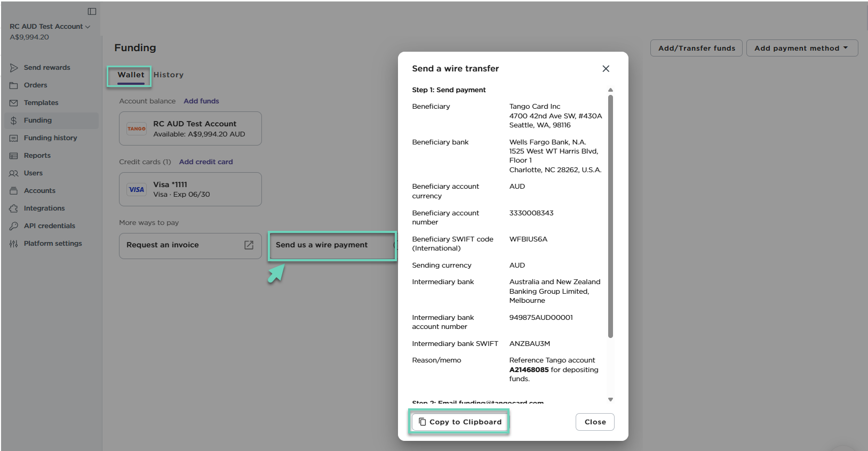Click the Add credit card link
868x451 pixels.
point(206,162)
